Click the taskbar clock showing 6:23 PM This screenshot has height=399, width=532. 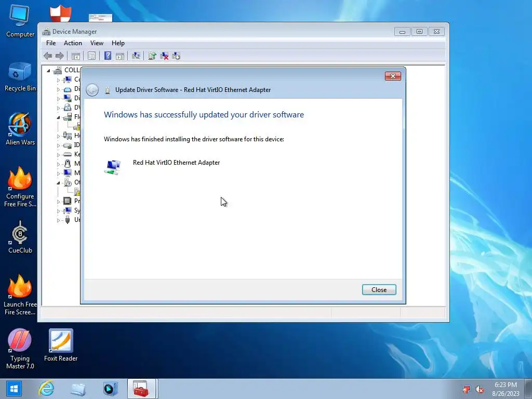506,389
